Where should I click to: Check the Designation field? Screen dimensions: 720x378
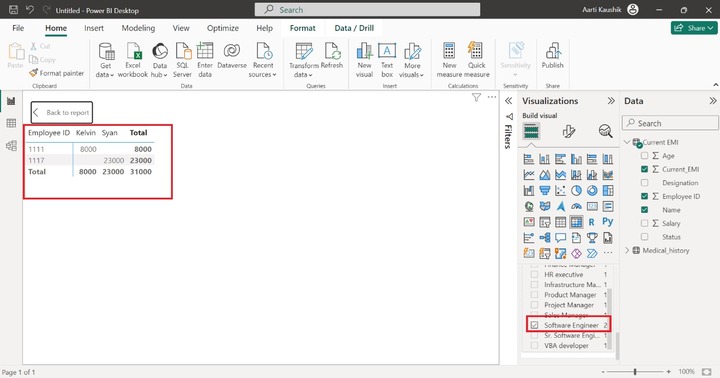pos(644,183)
